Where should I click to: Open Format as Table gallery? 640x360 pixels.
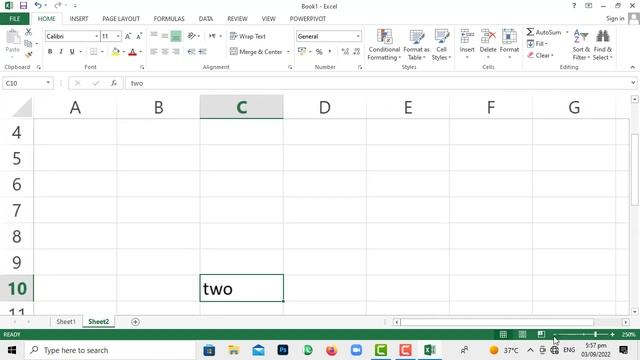[x=416, y=45]
